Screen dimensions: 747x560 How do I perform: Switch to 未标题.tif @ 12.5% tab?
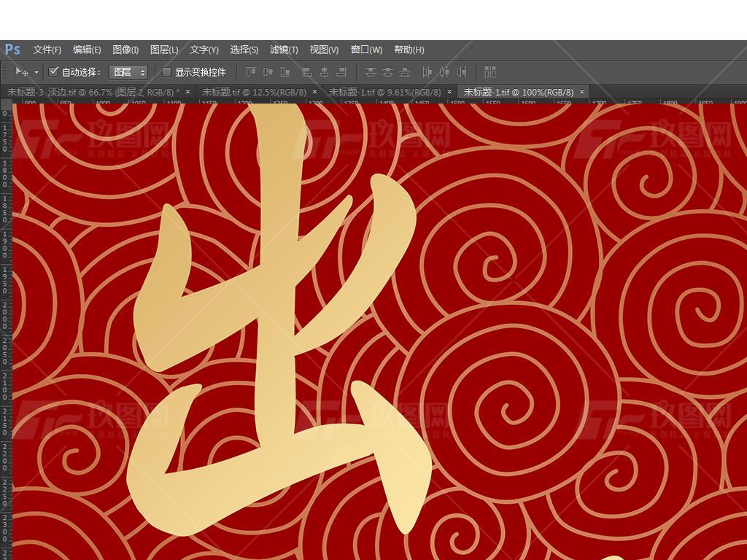pyautogui.click(x=254, y=92)
